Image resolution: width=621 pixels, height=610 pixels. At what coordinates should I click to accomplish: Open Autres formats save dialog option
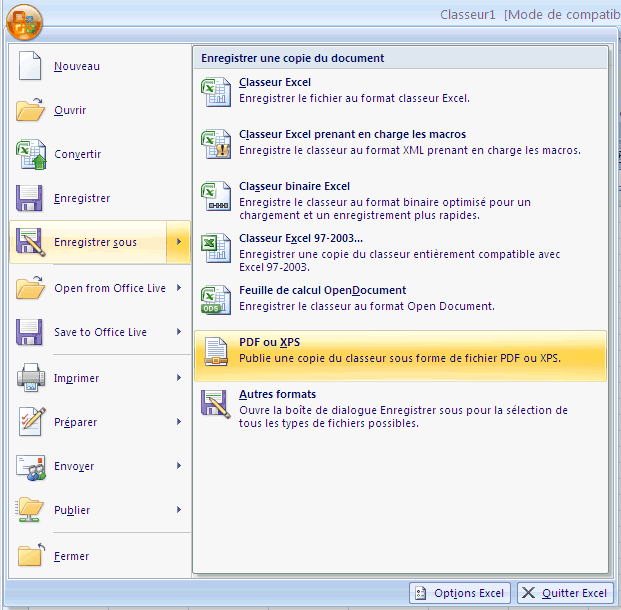click(400, 408)
